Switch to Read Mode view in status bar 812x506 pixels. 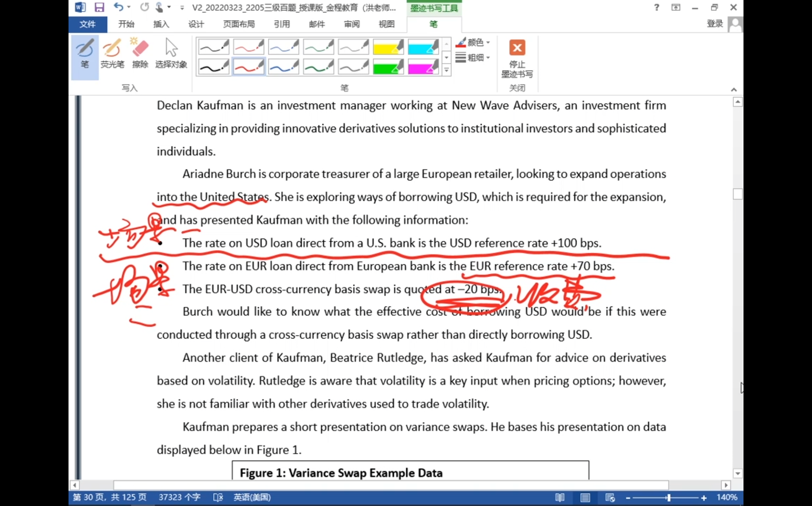click(560, 498)
